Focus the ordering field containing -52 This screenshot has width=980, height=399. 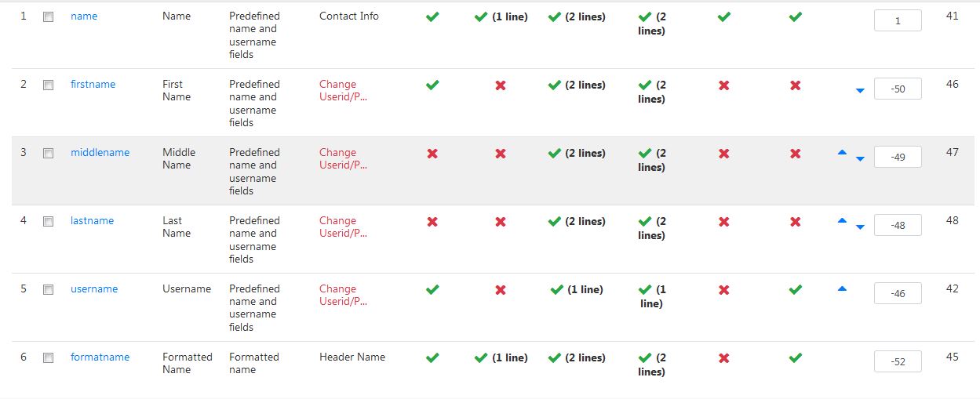click(x=898, y=361)
